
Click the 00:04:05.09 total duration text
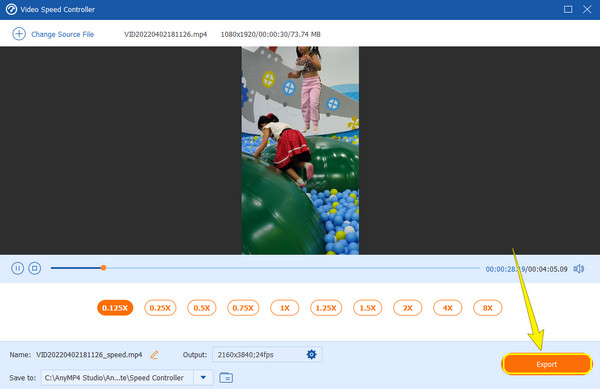pos(548,269)
